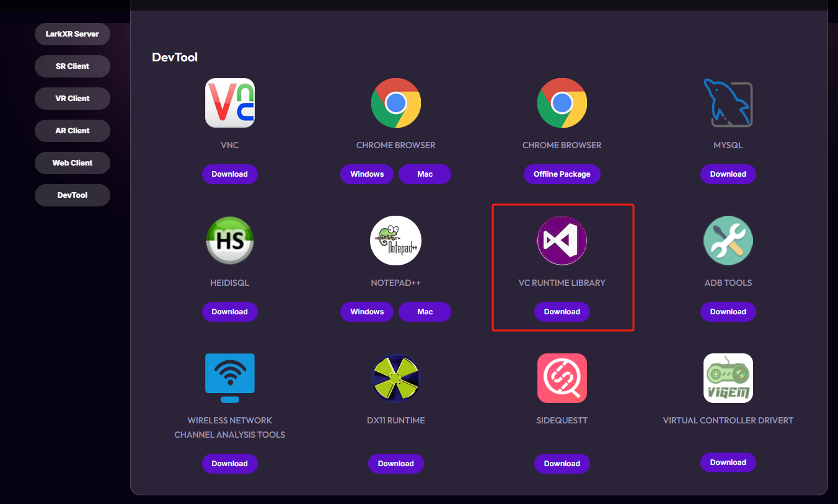Click the DX11 RUNTIME label
Screen dimensions: 838x504
[x=396, y=420]
